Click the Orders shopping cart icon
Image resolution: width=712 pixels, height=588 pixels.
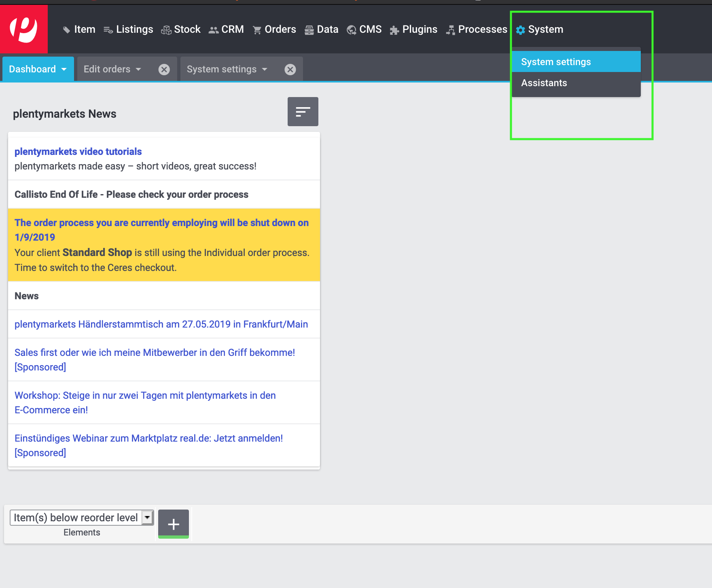[257, 30]
